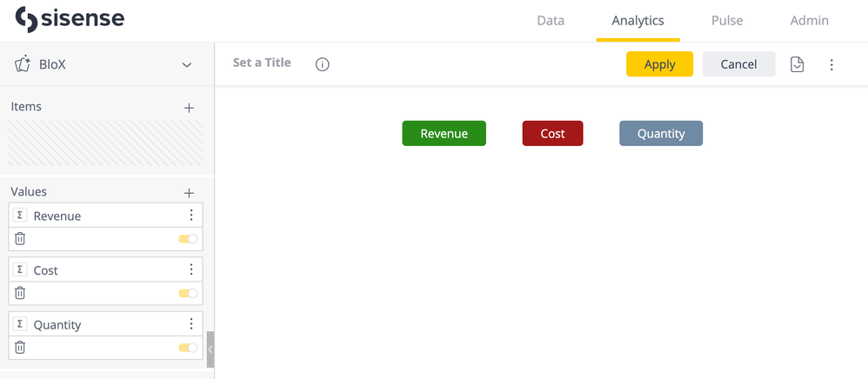
Task: Delete the Revenue value using trash icon
Action: (x=20, y=239)
